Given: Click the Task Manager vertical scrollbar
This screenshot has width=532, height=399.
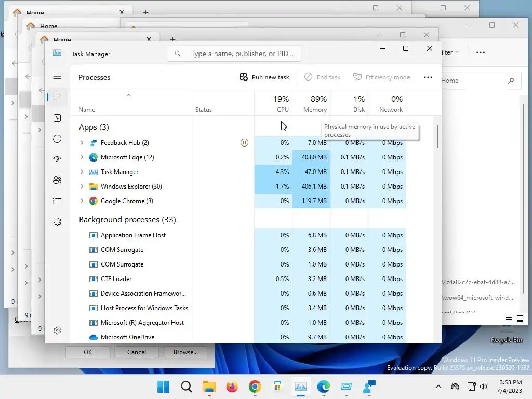Looking at the screenshot, I should [437, 136].
